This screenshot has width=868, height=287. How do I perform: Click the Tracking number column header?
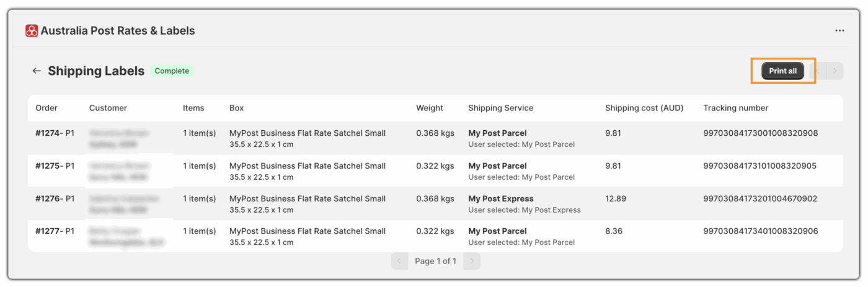click(735, 108)
